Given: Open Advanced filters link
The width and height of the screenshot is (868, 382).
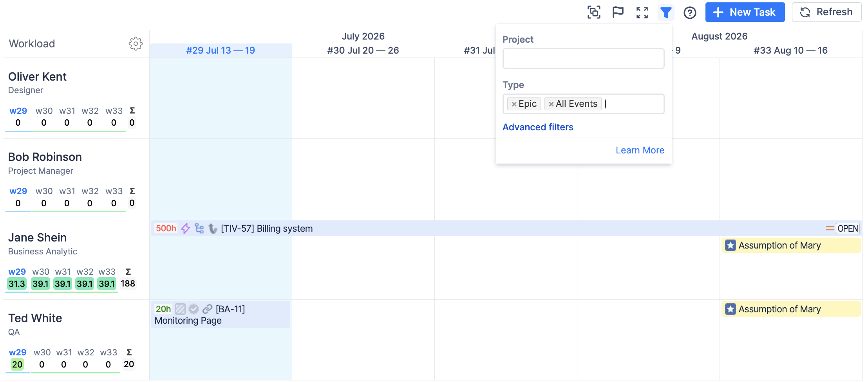Looking at the screenshot, I should pos(538,127).
